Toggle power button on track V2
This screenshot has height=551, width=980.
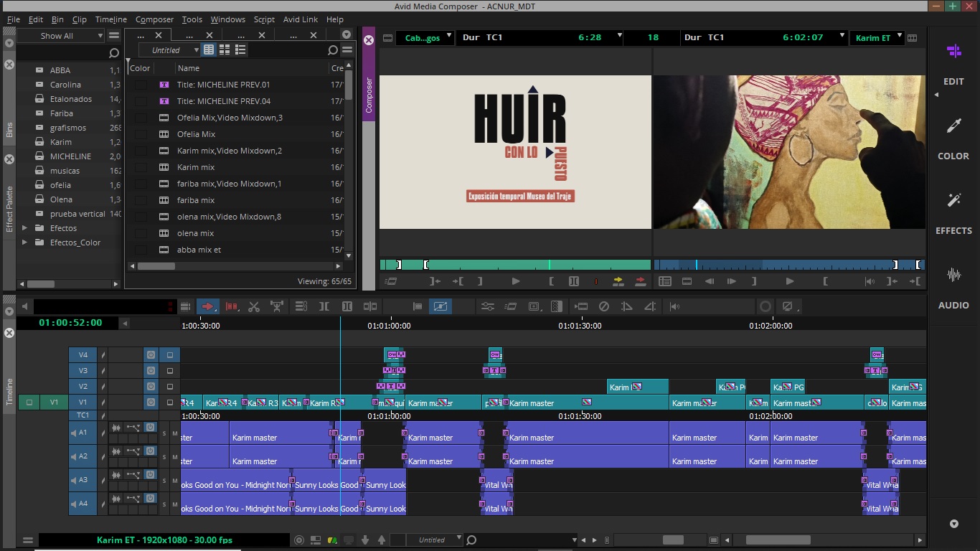point(151,386)
